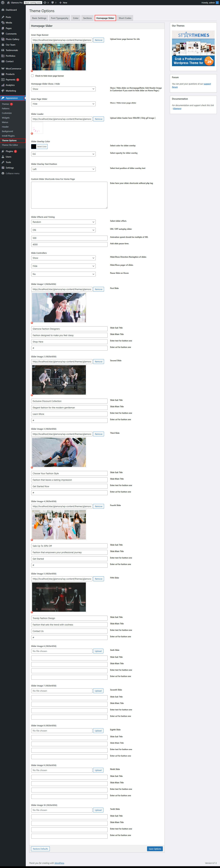Viewport: 220px width, 868px height.
Task: Click slide pause time field showing 4000
Action: point(69,245)
